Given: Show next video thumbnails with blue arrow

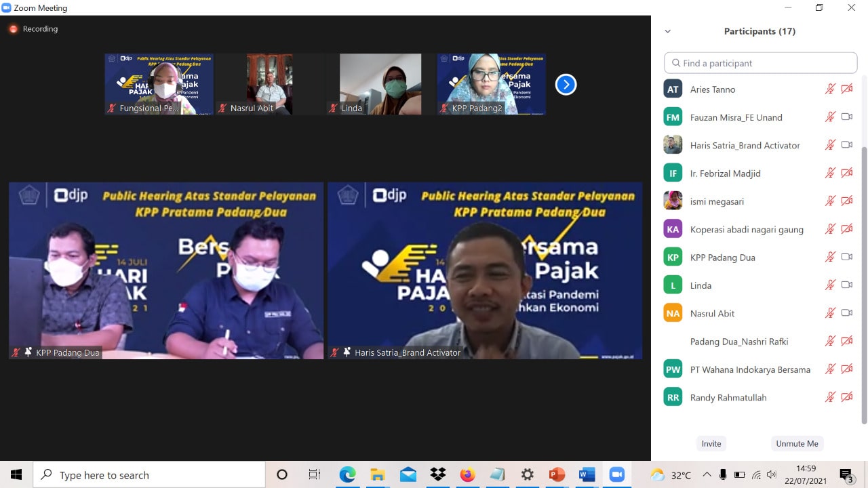Looking at the screenshot, I should click(566, 85).
